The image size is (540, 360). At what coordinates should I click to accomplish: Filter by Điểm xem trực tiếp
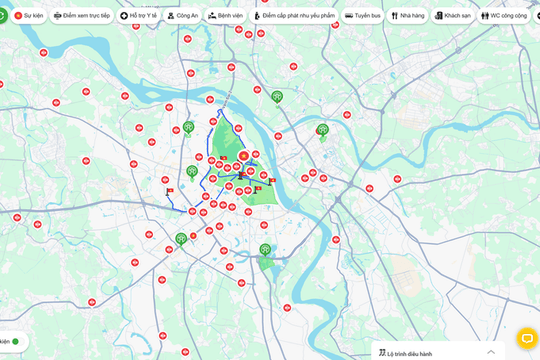[x=82, y=16]
